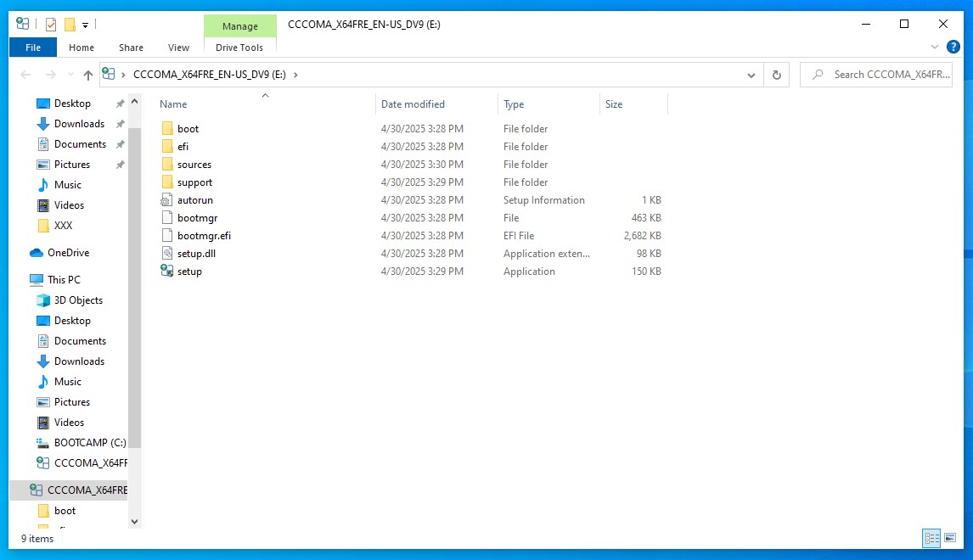
Task: Switch to the Share ribbon tab
Action: pyautogui.click(x=131, y=48)
